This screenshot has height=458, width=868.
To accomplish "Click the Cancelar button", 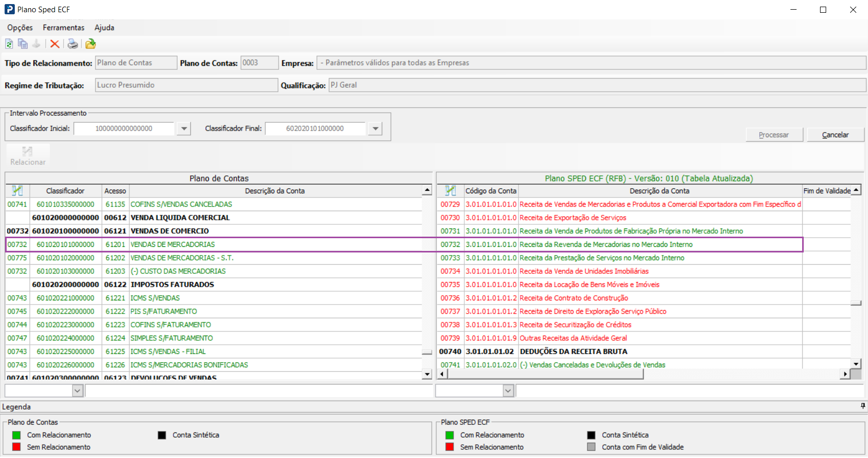I will [x=835, y=135].
